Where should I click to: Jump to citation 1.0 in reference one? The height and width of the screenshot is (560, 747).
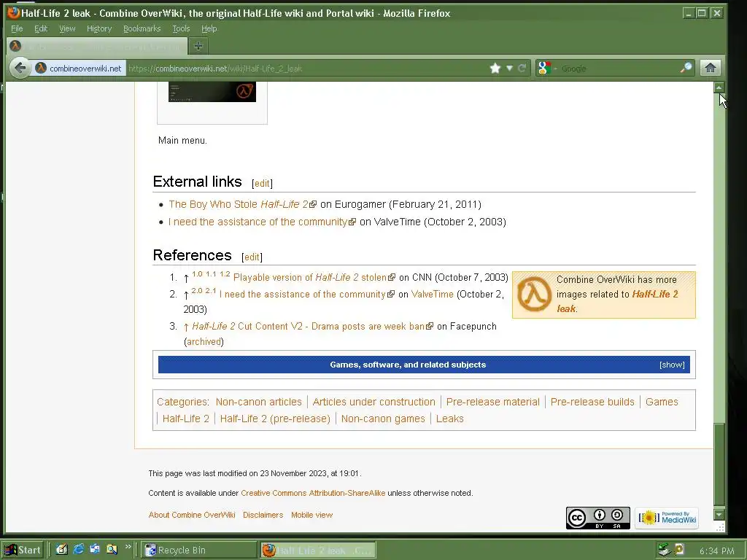197,274
